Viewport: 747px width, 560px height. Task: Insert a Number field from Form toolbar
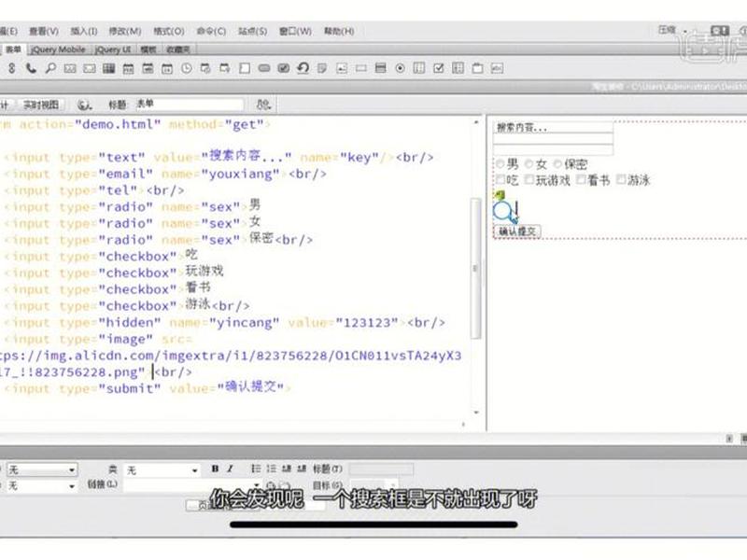(70, 68)
